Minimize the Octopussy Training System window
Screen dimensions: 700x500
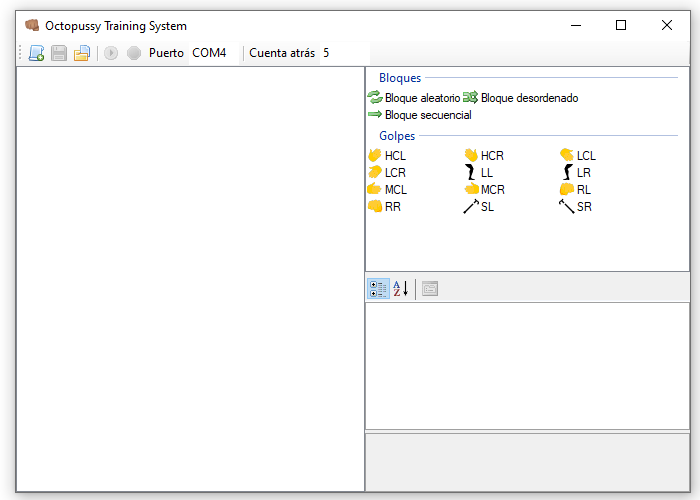[576, 25]
